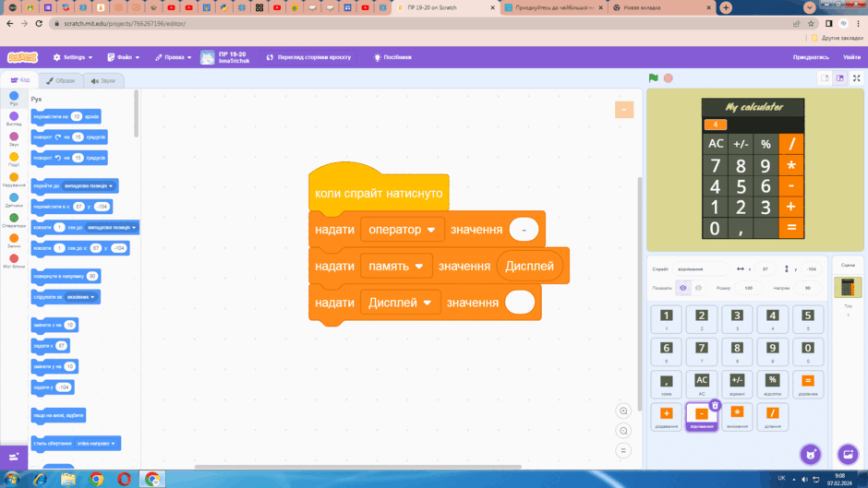
Task: Open the Файл menu
Action: click(x=124, y=57)
